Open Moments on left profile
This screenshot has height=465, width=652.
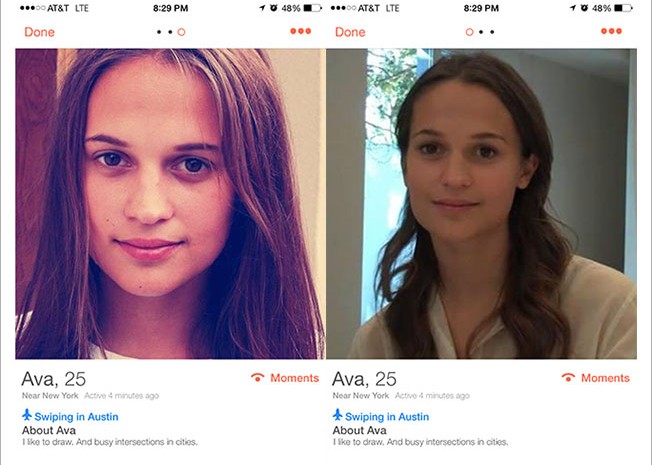[x=285, y=378]
